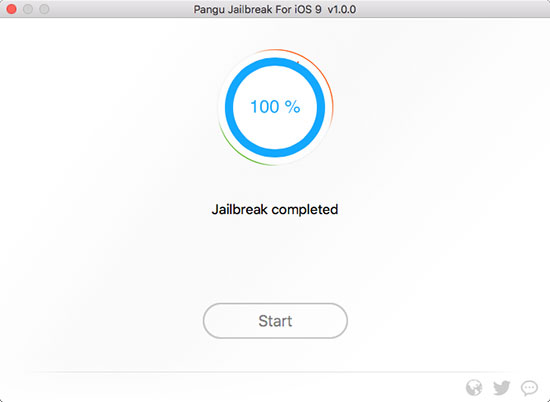Click the disabled minimize window button

(28, 9)
